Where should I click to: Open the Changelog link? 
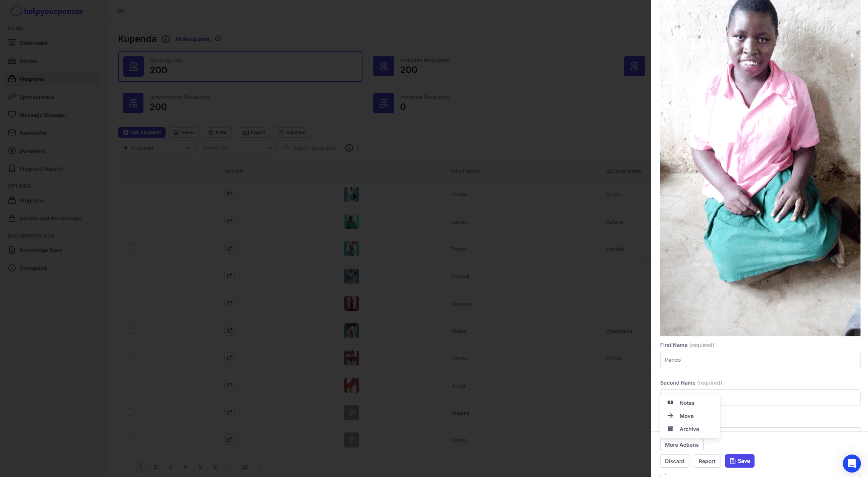coord(51,268)
